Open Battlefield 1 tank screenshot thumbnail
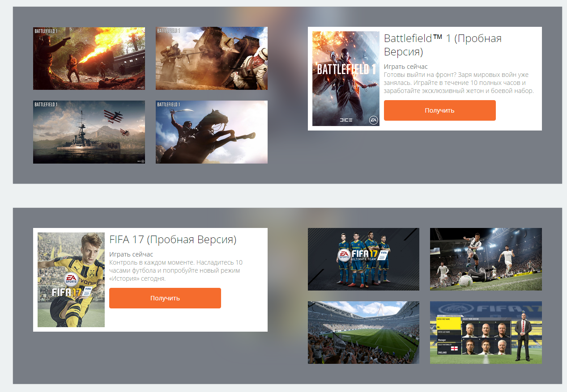The height and width of the screenshot is (392, 567). tap(212, 59)
